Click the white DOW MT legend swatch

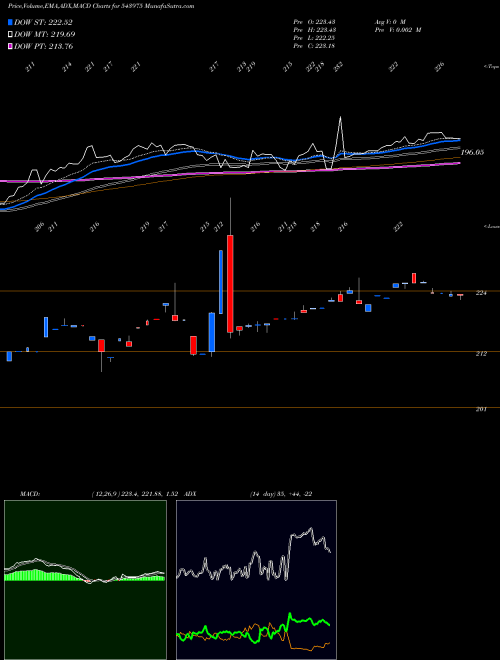click(x=11, y=34)
